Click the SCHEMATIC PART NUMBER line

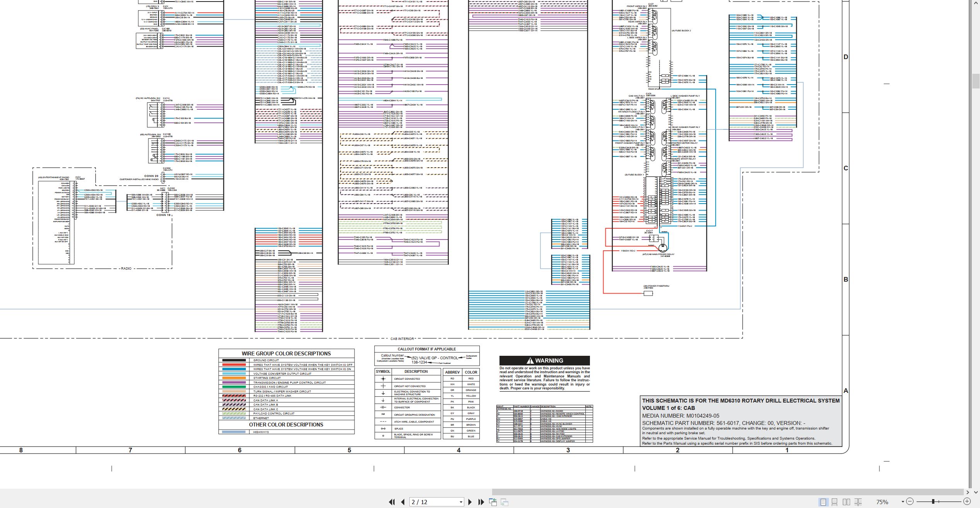pyautogui.click(x=724, y=423)
